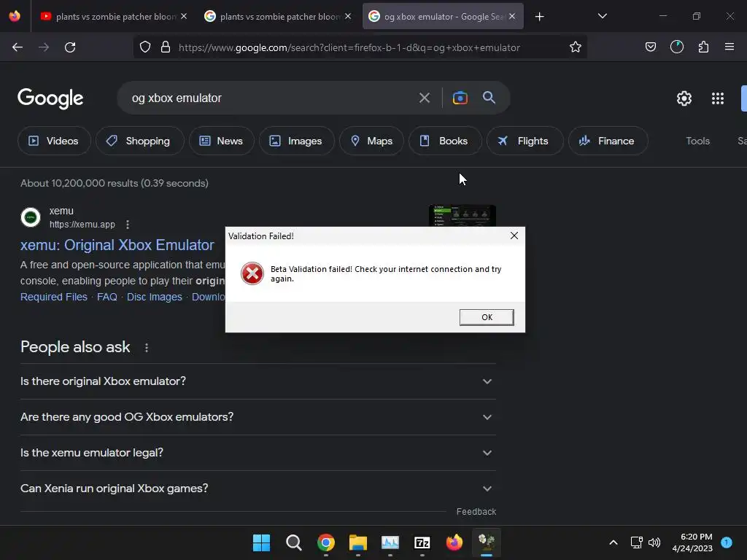Open Google quick settings gear
Screen dimensions: 747x560
click(x=684, y=98)
